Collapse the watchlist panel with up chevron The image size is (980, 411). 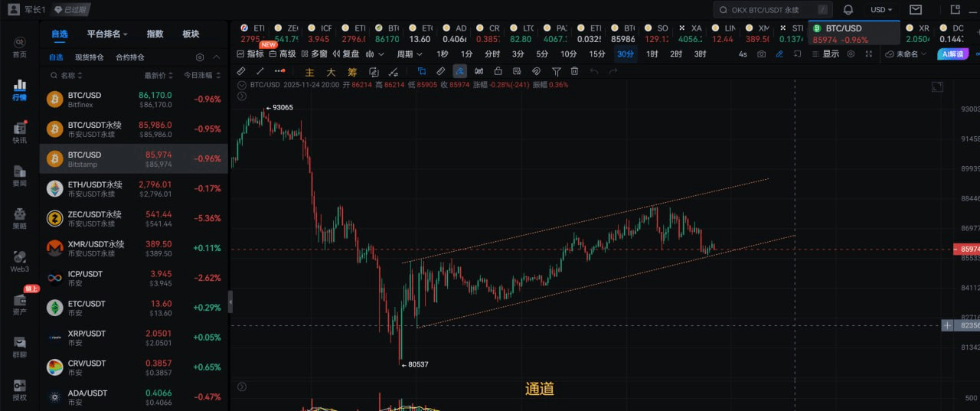[217, 57]
